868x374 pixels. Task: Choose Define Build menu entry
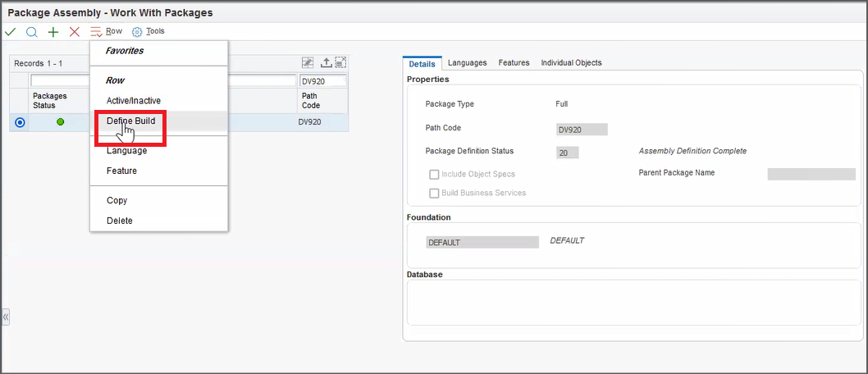coord(130,121)
